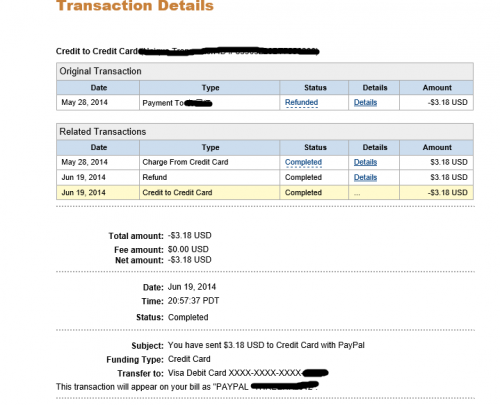This screenshot has height=405, width=500.
Task: Click Status column header in Original Transaction
Action: click(315, 88)
